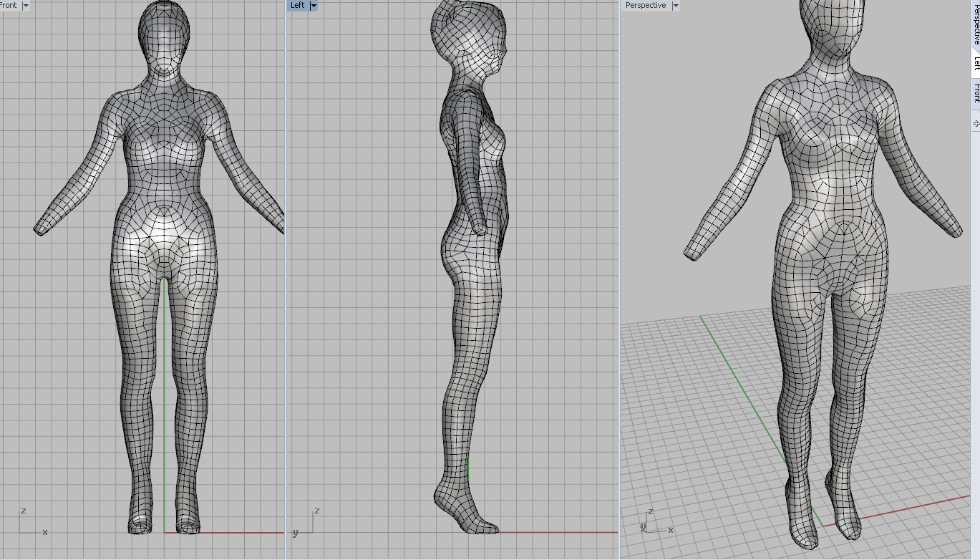
Task: Click the Left viewport title label
Action: click(298, 5)
